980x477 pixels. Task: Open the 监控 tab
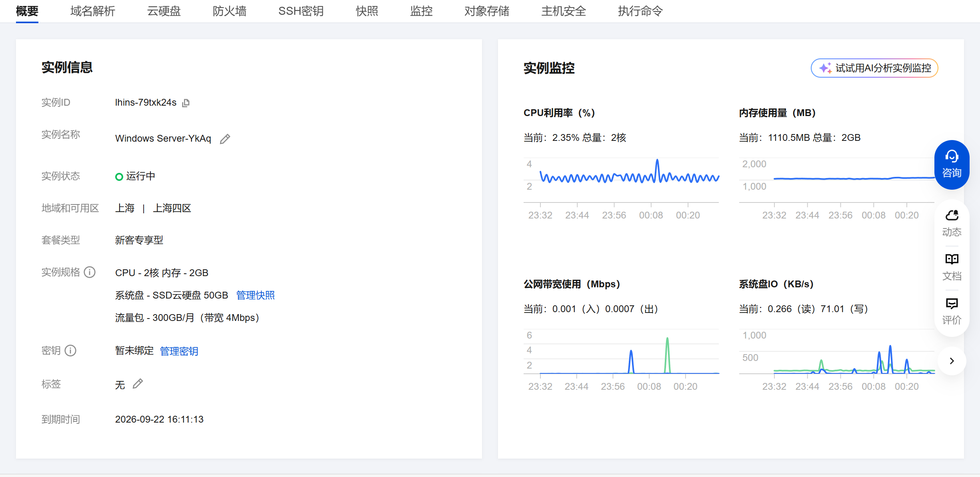tap(421, 11)
